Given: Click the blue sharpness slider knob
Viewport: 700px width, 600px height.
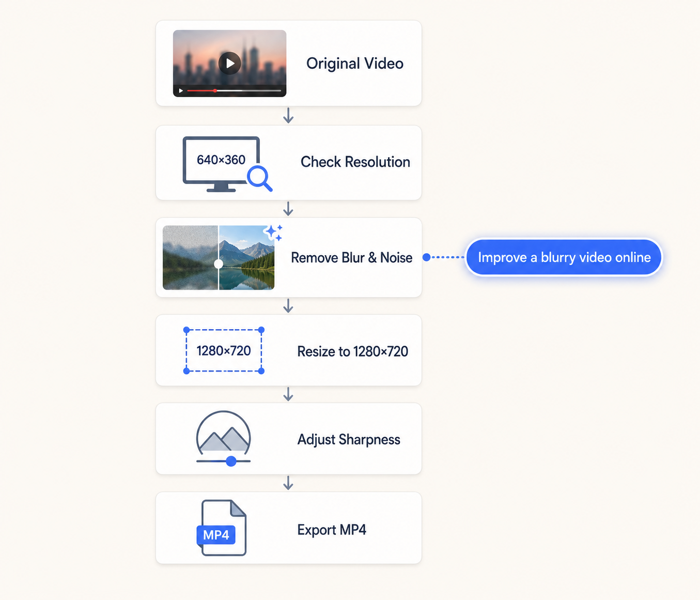Looking at the screenshot, I should 231,461.
